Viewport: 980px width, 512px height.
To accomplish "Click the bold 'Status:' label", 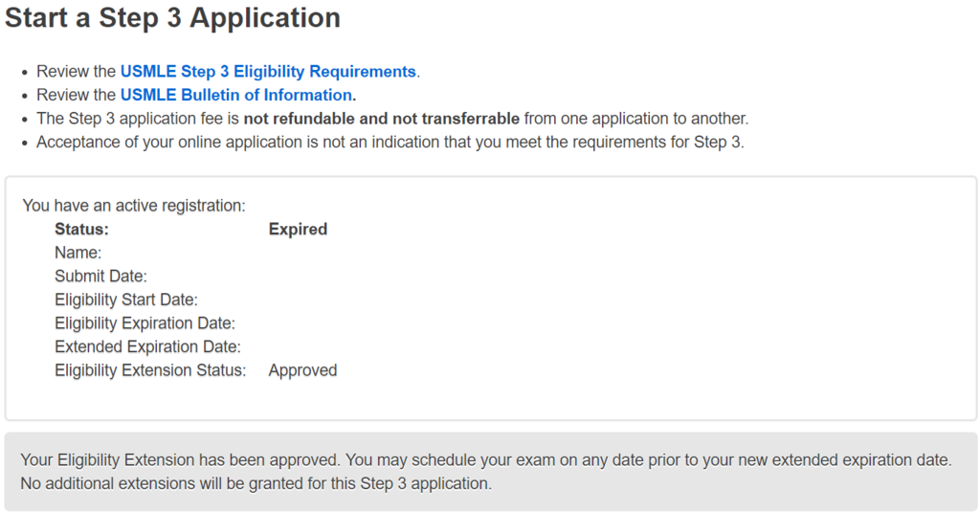I will point(81,230).
